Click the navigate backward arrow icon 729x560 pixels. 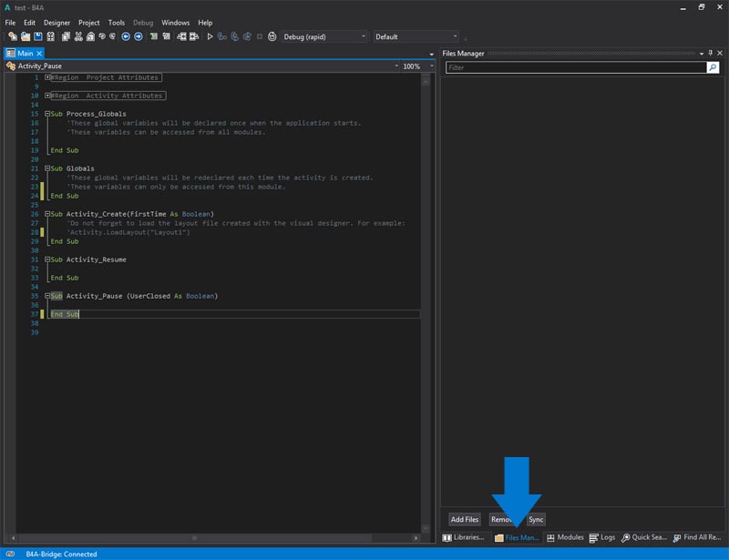click(126, 36)
